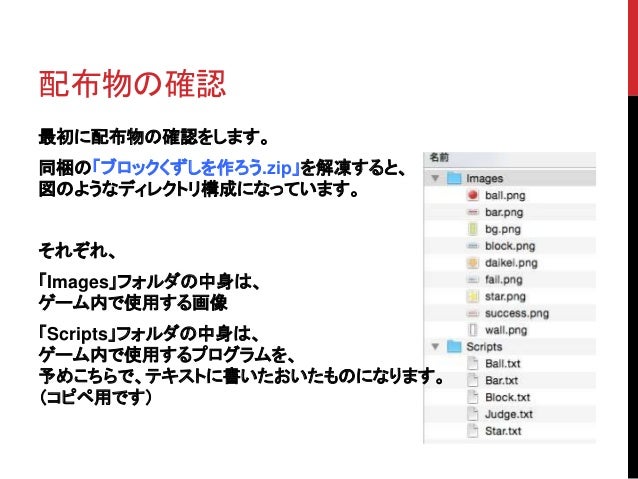Select the Judge.txt file name
The height and width of the screenshot is (479, 638).
[x=509, y=415]
